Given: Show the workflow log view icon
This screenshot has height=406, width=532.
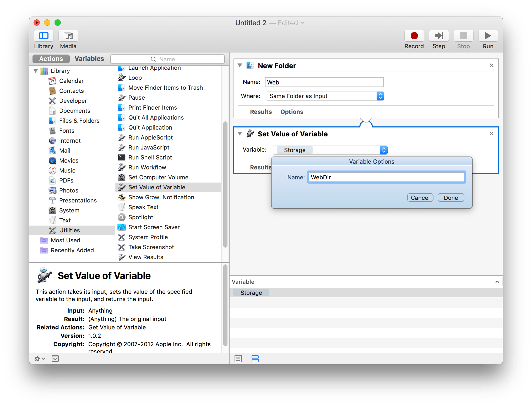Looking at the screenshot, I should click(x=238, y=359).
